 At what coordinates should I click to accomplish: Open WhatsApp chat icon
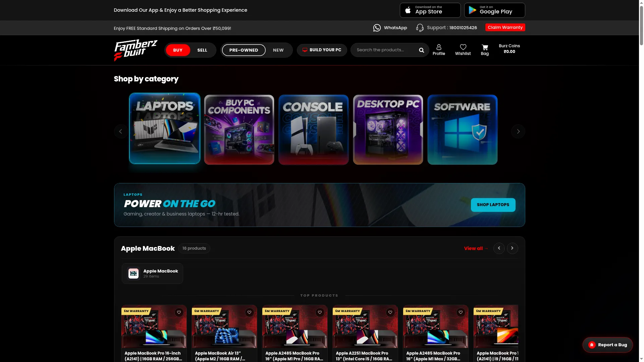click(377, 28)
